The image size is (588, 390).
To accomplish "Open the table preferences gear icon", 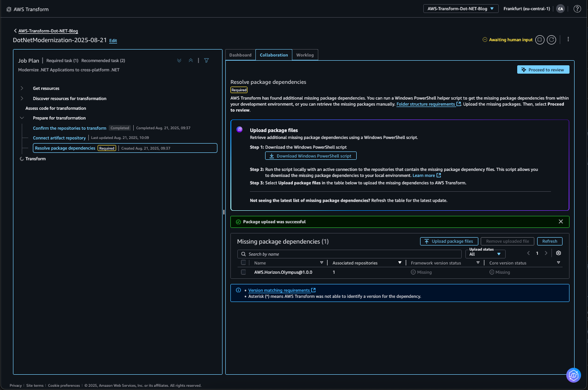I will click(558, 253).
